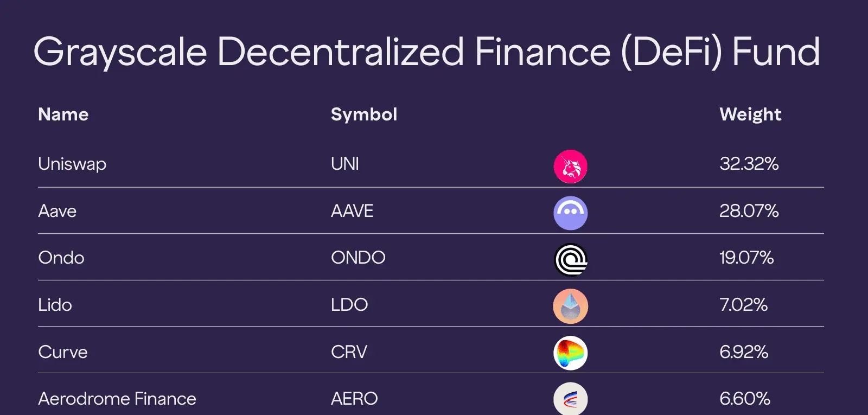This screenshot has height=415, width=868.
Task: Select the Curve row name
Action: (63, 352)
